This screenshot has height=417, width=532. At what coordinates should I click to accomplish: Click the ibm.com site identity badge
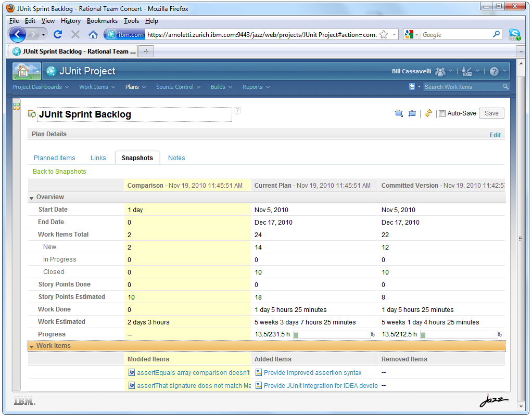pyautogui.click(x=125, y=35)
